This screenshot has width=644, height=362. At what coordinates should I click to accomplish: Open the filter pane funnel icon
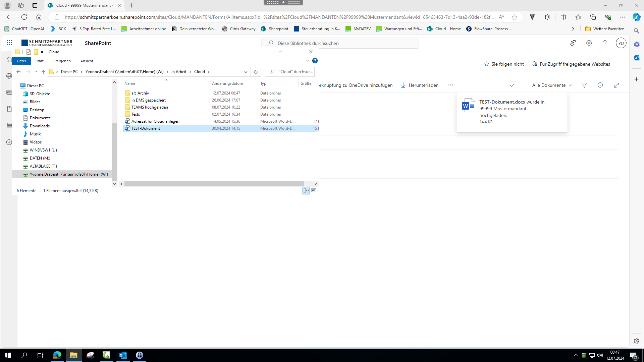(584, 85)
